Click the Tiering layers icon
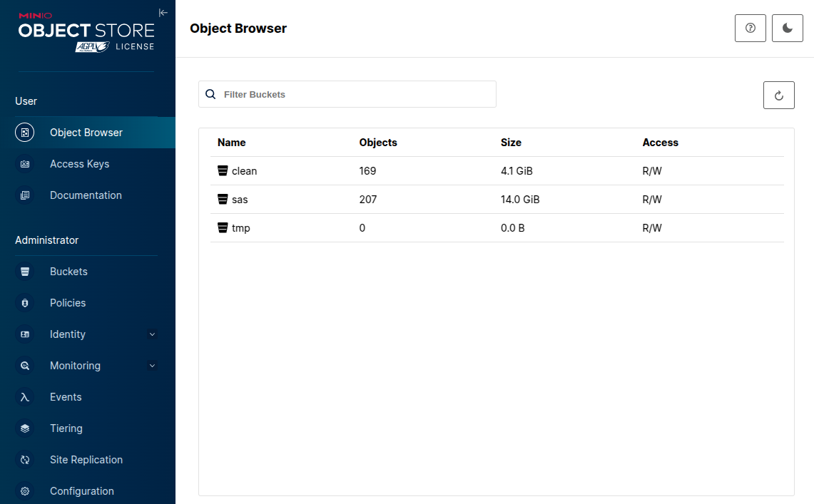The height and width of the screenshot is (504, 814). (25, 428)
